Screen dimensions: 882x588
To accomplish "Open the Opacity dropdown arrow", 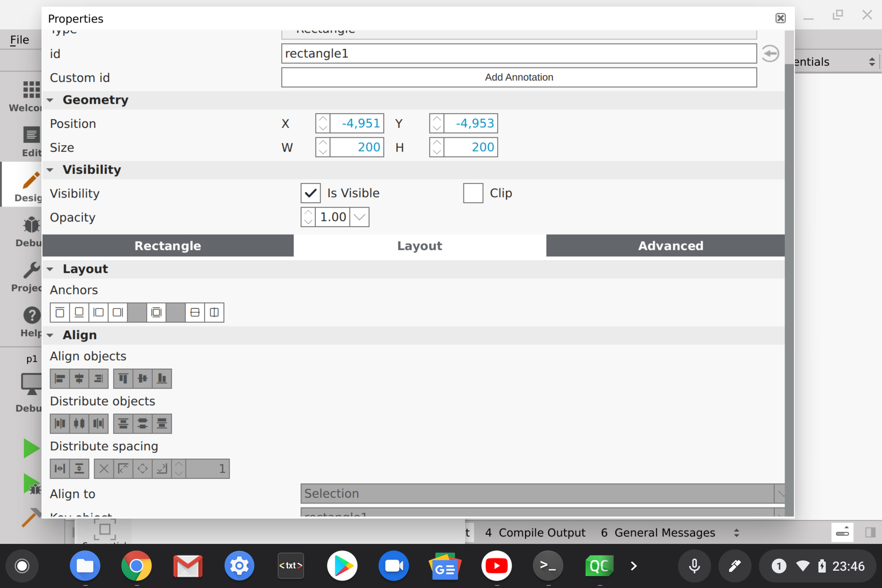I will (x=359, y=217).
